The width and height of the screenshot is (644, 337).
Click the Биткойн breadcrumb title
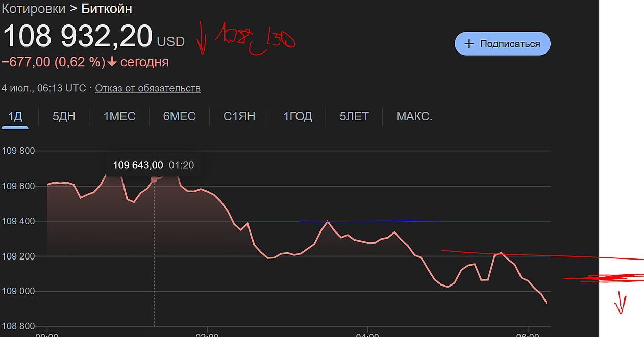(107, 9)
